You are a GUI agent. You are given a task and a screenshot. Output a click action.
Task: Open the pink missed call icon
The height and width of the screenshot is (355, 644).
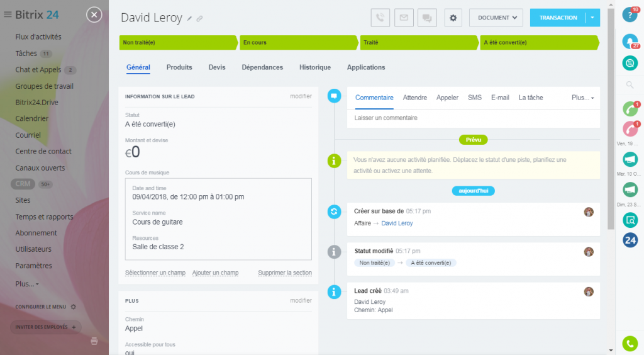coord(630,128)
